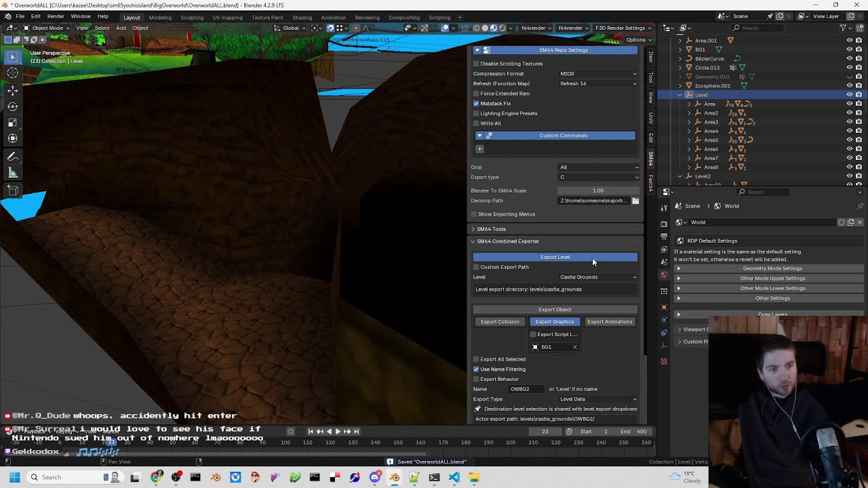Collapse the Level object in outliner
The width and height of the screenshot is (868, 488).
680,95
